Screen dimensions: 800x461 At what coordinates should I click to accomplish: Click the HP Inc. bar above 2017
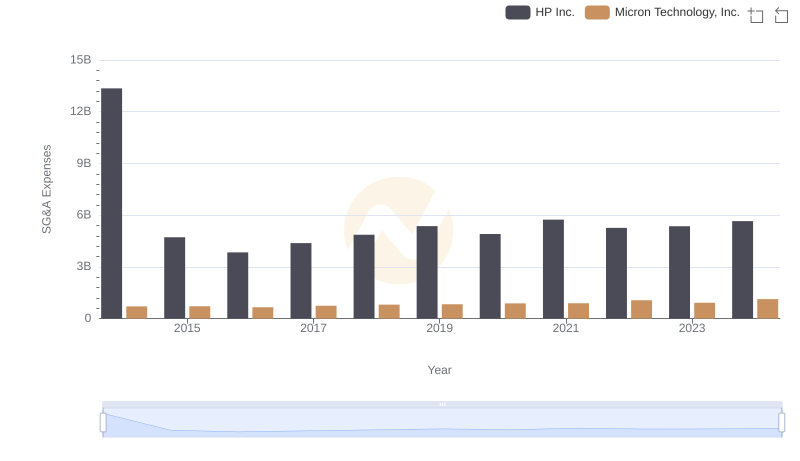click(301, 281)
